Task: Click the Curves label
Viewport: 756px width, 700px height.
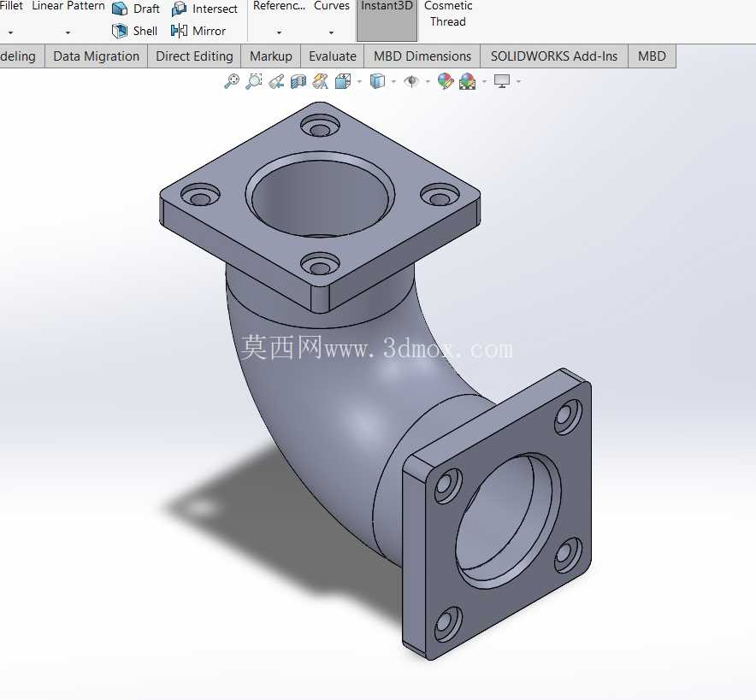Action: tap(331, 6)
